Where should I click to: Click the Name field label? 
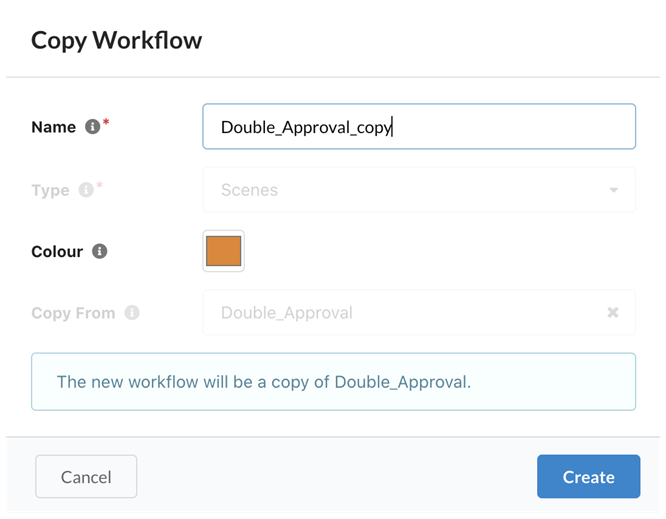(54, 127)
